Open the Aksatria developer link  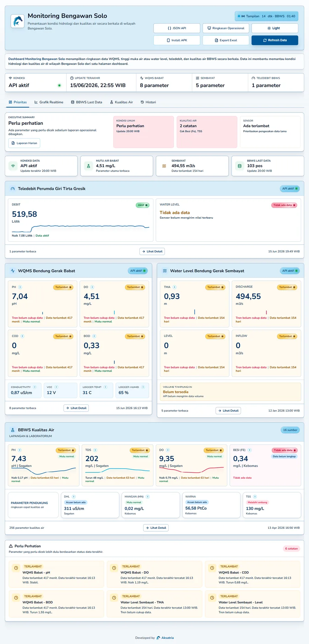click(165, 638)
